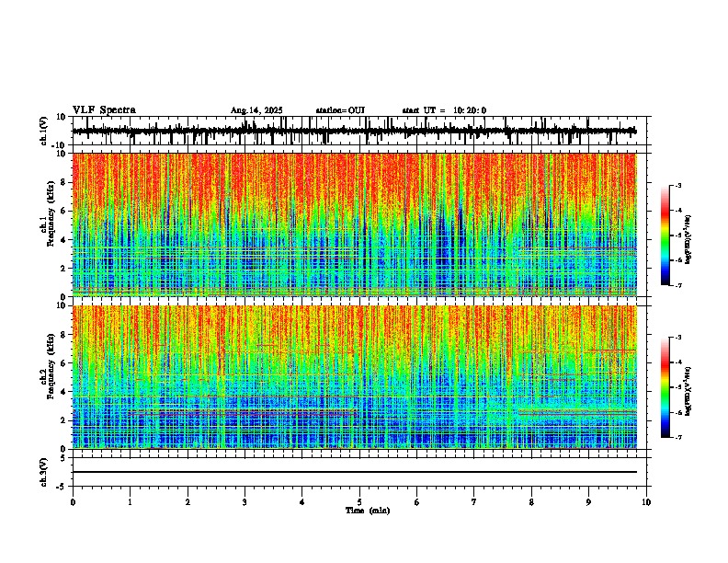Click the ch.2 spectrogram color scale bar
728x563 pixels.
[665, 387]
